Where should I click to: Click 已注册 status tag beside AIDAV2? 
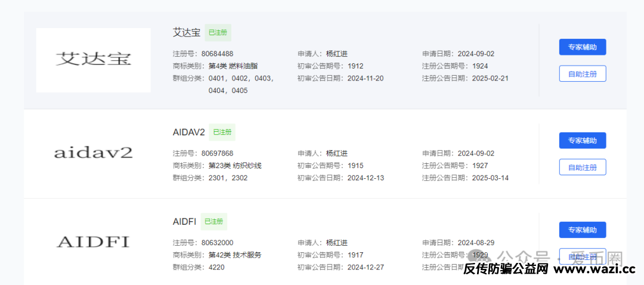[x=222, y=132]
